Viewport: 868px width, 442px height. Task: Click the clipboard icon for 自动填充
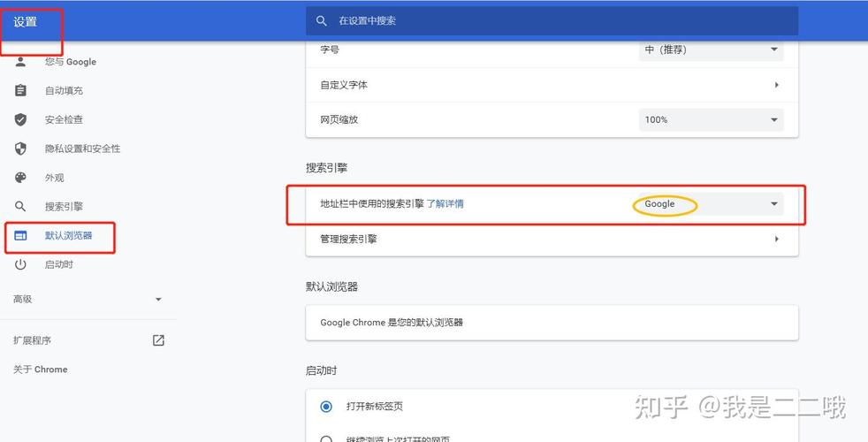point(21,91)
